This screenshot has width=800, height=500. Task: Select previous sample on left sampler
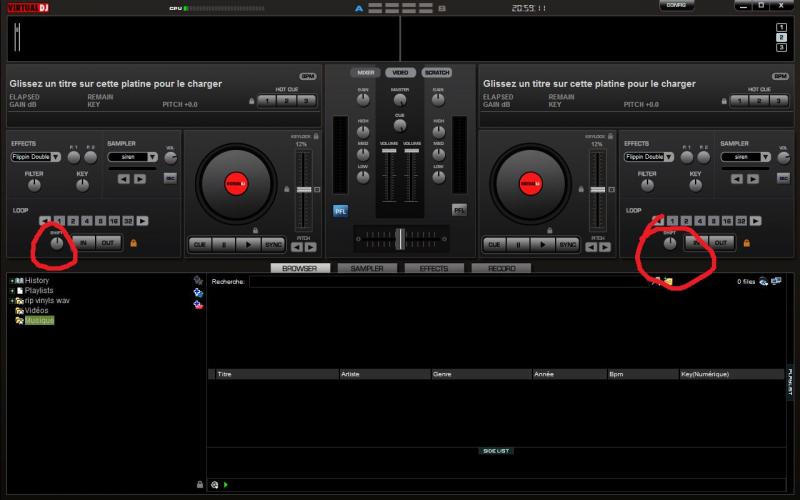pyautogui.click(x=123, y=178)
